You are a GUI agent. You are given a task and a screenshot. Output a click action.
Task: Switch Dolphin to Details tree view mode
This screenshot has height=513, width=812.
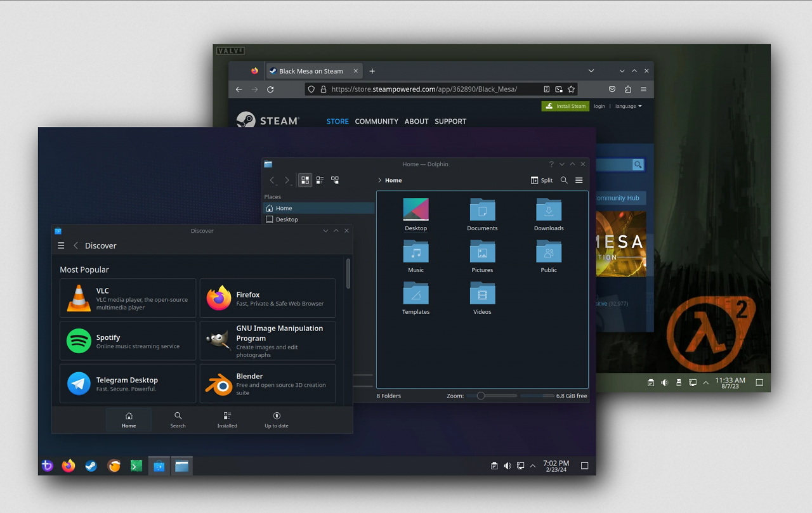click(335, 180)
